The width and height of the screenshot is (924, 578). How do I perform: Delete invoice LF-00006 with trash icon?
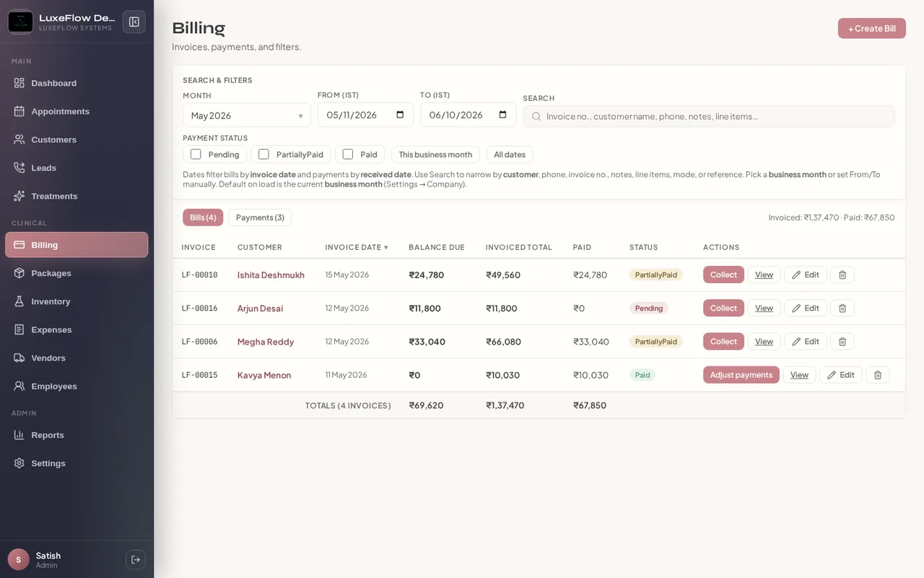[842, 341]
